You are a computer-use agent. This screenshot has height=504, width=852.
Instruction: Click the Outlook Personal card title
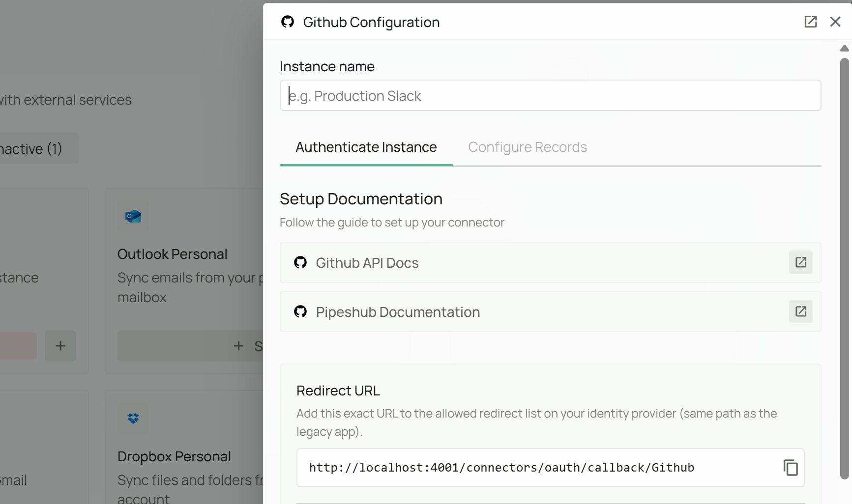click(x=172, y=254)
